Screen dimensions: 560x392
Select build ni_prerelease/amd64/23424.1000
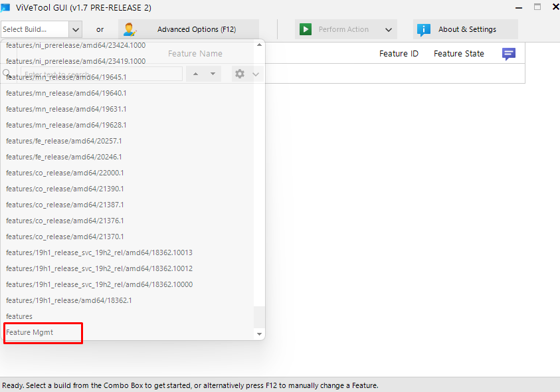(76, 45)
